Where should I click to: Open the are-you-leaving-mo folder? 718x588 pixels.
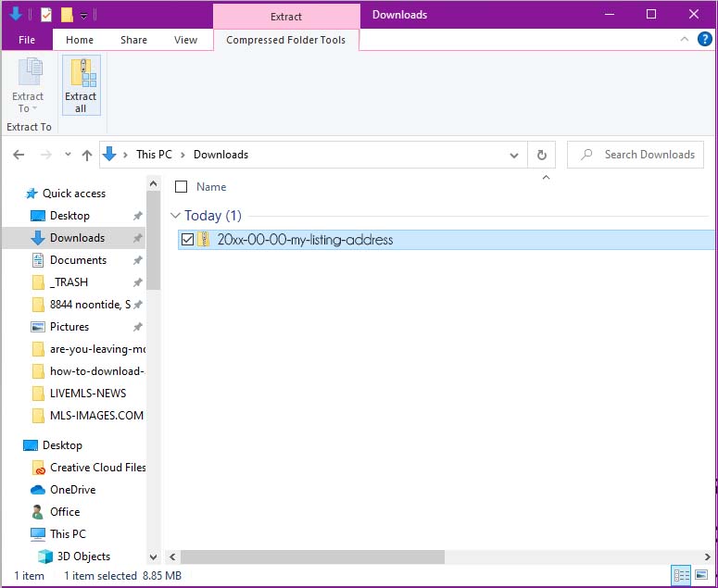click(x=97, y=349)
